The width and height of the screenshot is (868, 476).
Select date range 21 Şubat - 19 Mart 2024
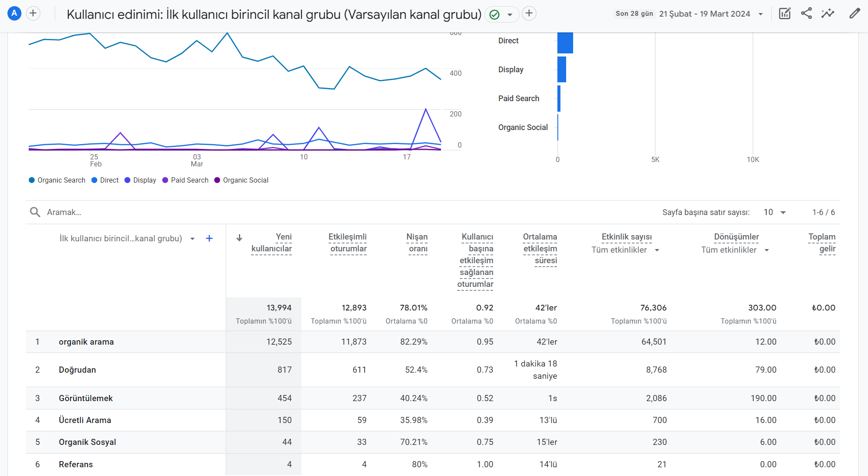[x=704, y=14]
